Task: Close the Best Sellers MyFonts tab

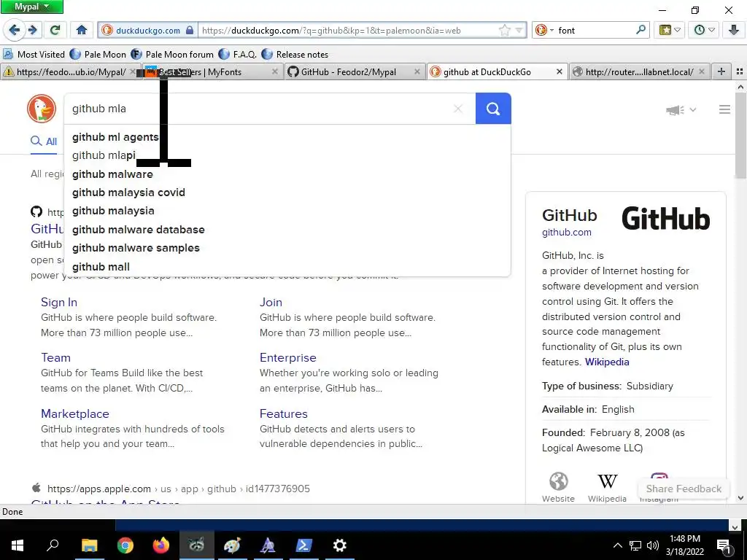Action: tap(275, 72)
